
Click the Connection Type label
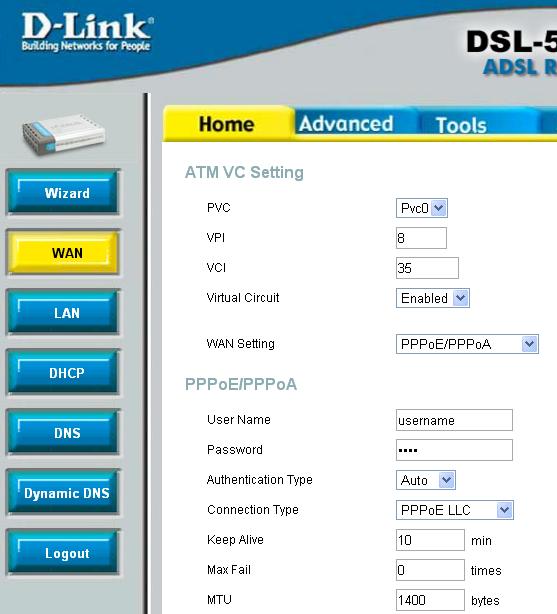point(253,509)
